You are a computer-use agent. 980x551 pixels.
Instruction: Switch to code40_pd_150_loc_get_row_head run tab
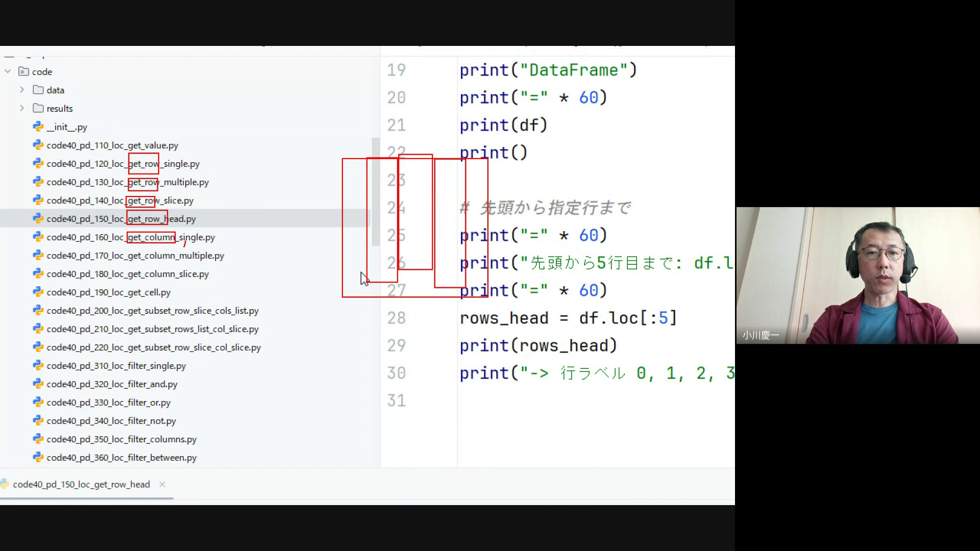pos(81,484)
